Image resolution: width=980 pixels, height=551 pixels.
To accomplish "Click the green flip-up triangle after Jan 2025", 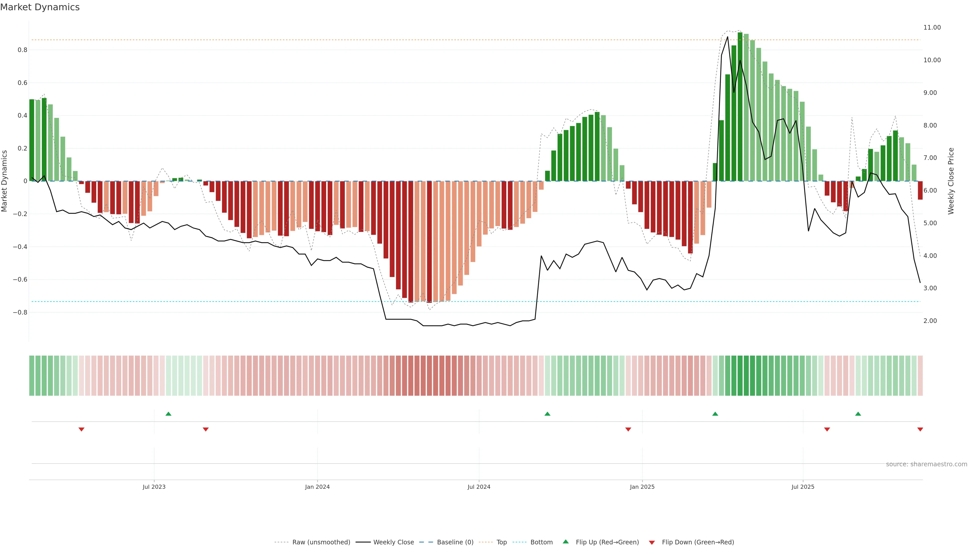I will 715,414.
